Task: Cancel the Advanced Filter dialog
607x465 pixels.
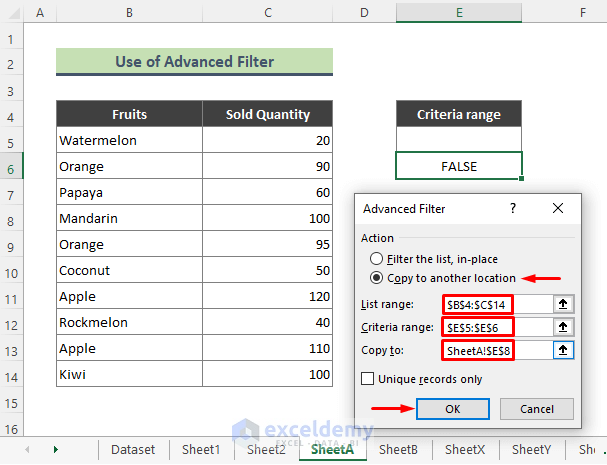Action: [x=537, y=409]
